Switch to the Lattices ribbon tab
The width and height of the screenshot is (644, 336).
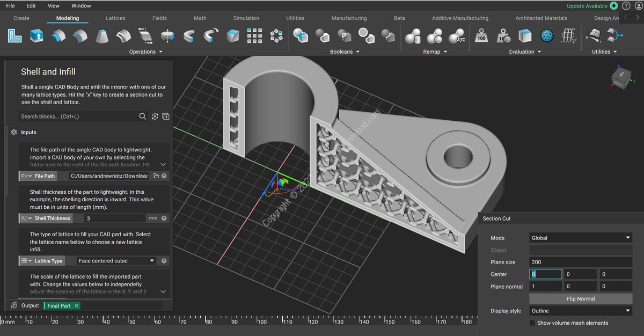coord(115,18)
